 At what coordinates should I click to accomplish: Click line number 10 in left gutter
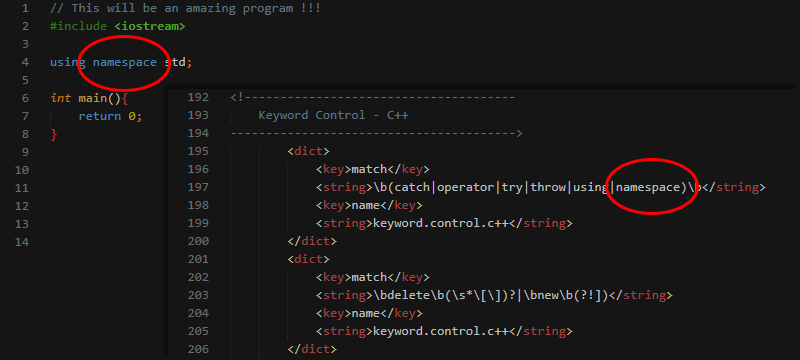point(22,170)
